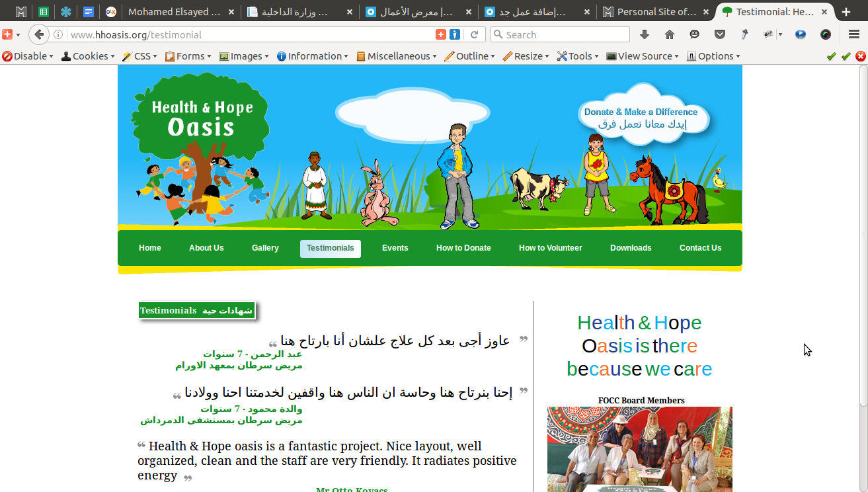Switch to the Personal Site browser tab
Screen dimensions: 868x492
click(656, 12)
